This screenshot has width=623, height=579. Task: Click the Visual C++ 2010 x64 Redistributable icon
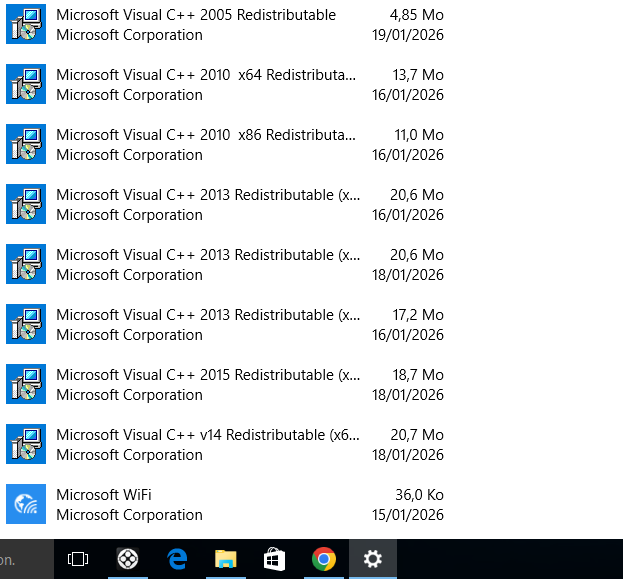(26, 85)
